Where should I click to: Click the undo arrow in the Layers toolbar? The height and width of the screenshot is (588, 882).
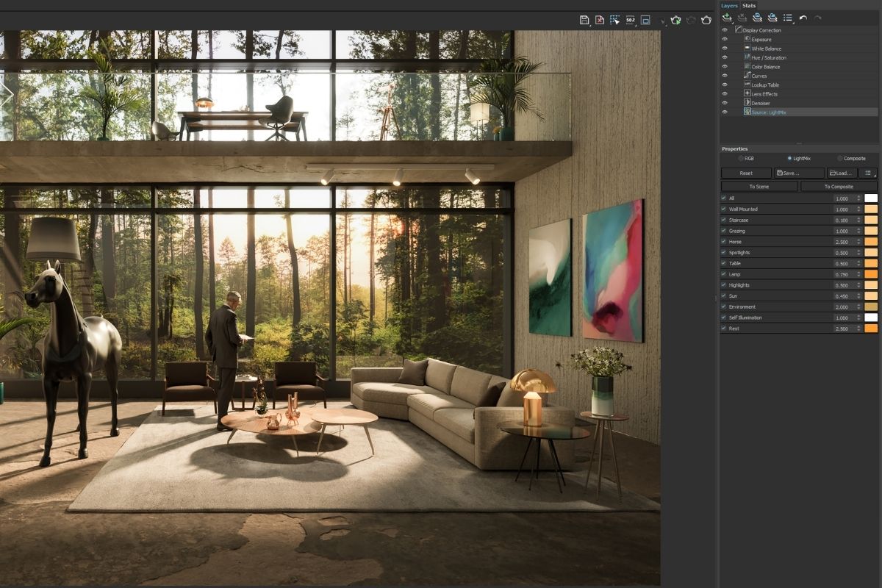[803, 18]
